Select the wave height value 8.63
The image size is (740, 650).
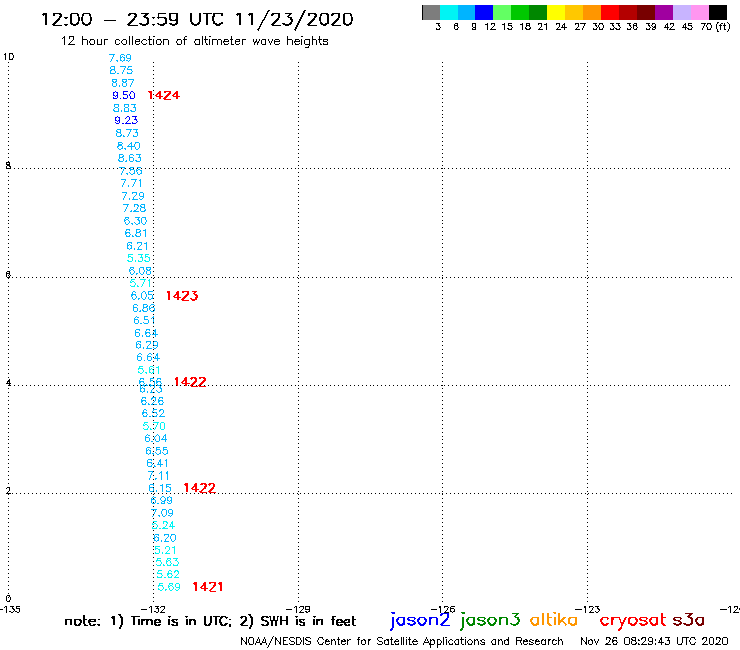pos(129,158)
